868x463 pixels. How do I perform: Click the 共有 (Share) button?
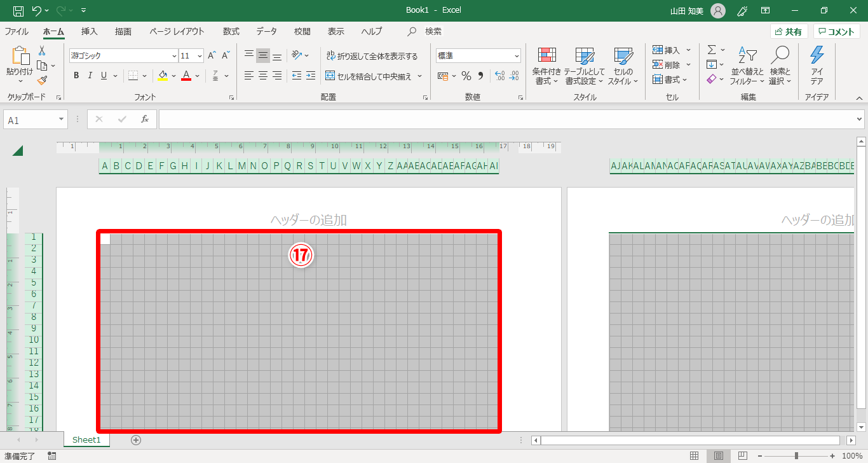pyautogui.click(x=789, y=32)
